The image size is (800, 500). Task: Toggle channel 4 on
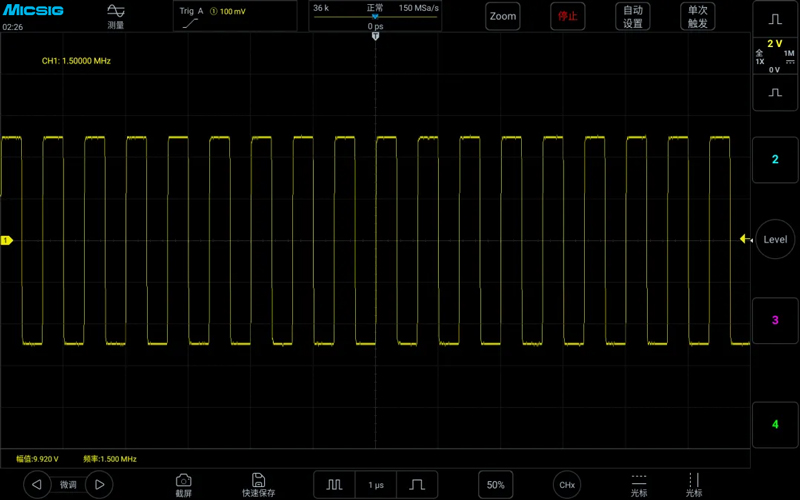point(775,424)
